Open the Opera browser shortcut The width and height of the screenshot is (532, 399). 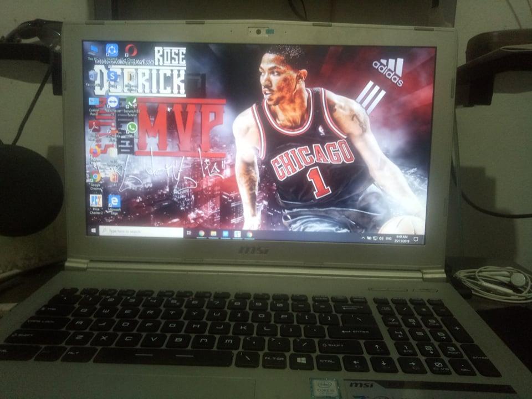coord(131,50)
